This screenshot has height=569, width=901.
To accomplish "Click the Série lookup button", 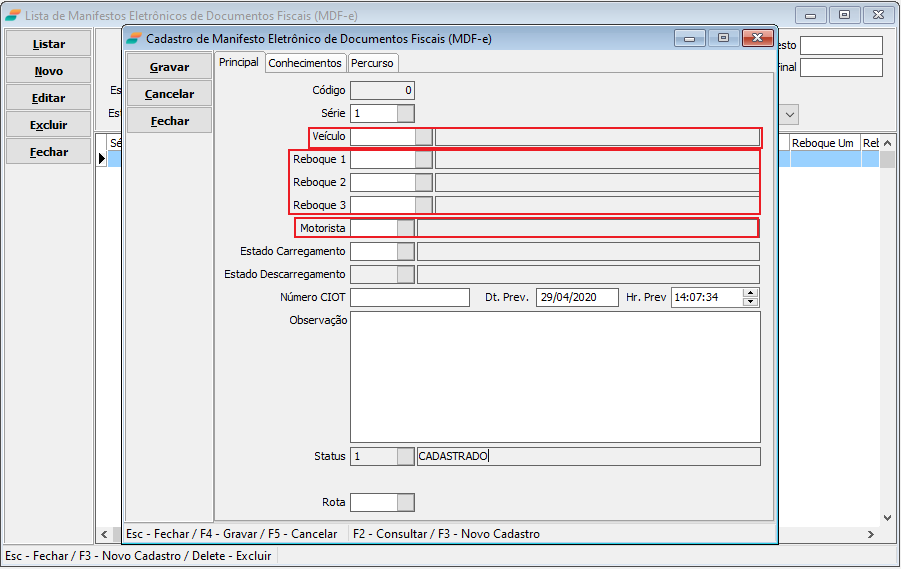I will pos(405,114).
